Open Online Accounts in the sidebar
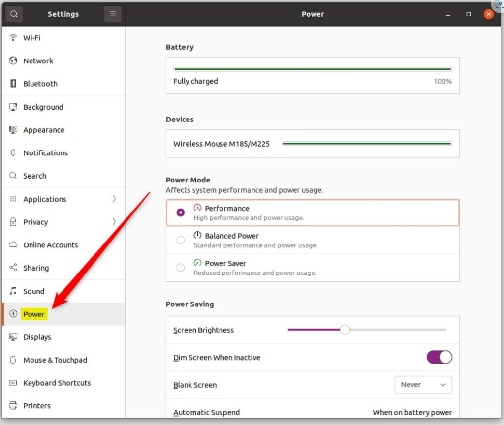 coord(50,245)
